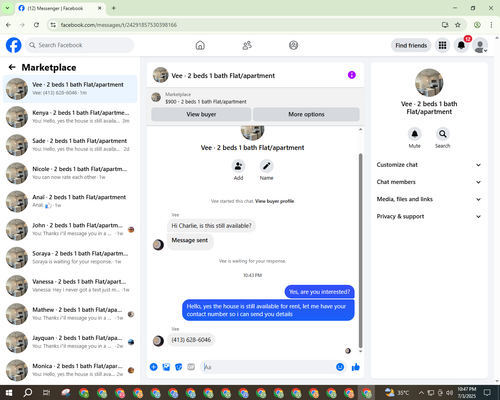
Task: Open Chrome profile icon in toolbar
Action: [477, 25]
